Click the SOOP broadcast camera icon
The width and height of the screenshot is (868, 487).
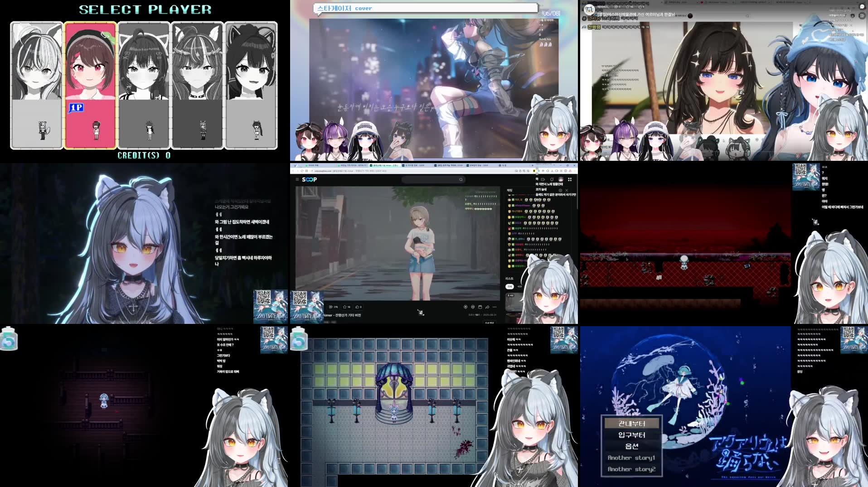(x=543, y=179)
